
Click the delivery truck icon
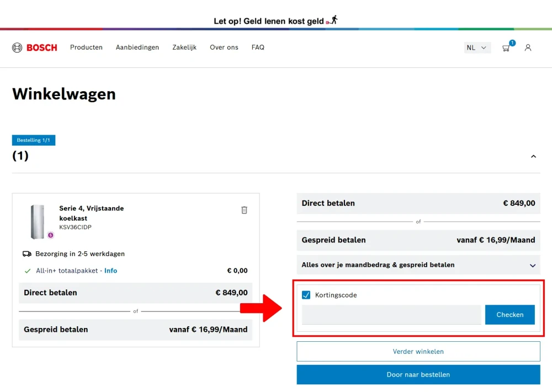tap(26, 253)
